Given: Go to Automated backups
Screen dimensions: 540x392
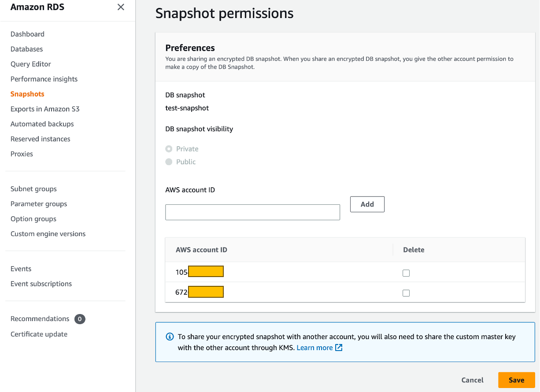Looking at the screenshot, I should (42, 124).
